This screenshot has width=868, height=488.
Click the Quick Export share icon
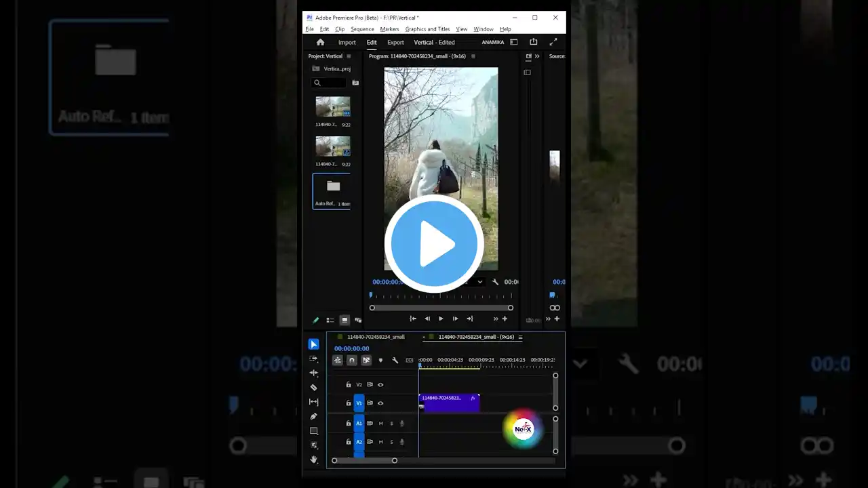click(x=533, y=42)
